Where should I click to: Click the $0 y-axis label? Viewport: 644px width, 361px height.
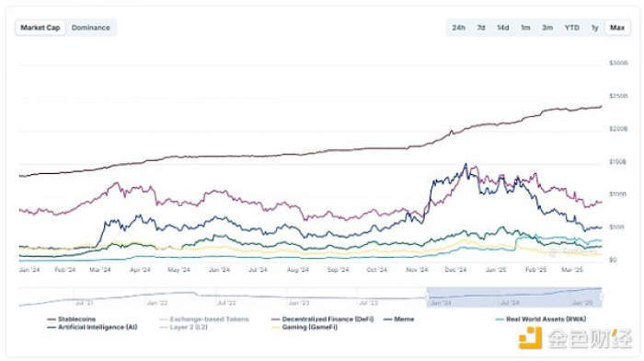613,260
